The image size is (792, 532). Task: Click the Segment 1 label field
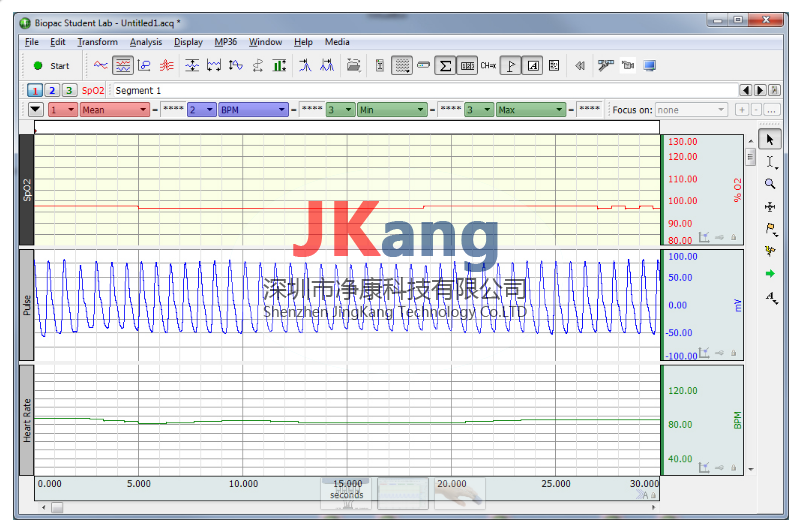[424, 90]
